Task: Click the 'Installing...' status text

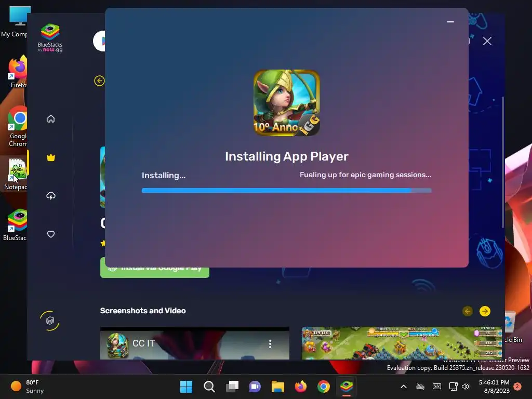Action: [164, 176]
